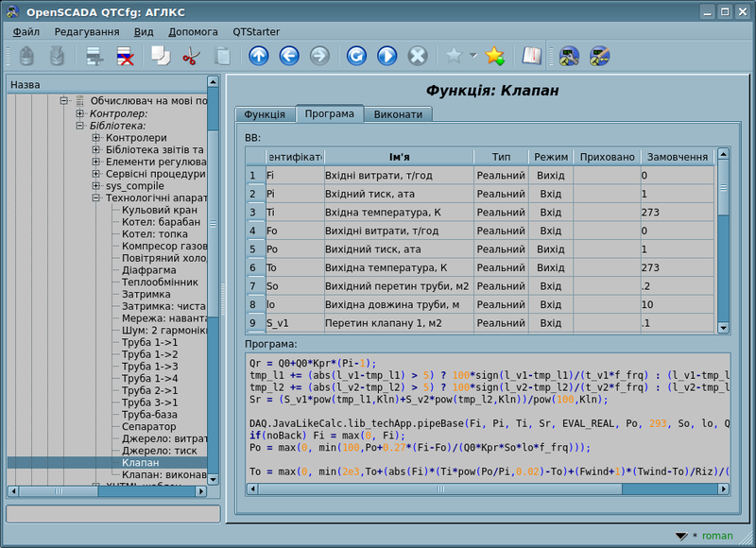Select the Клапан tree item

(140, 463)
